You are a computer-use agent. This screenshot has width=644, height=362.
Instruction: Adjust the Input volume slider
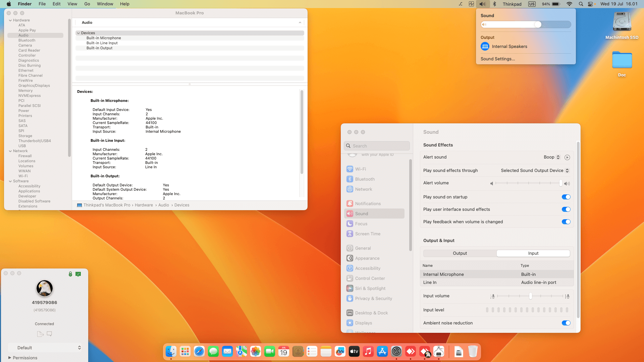530,296
